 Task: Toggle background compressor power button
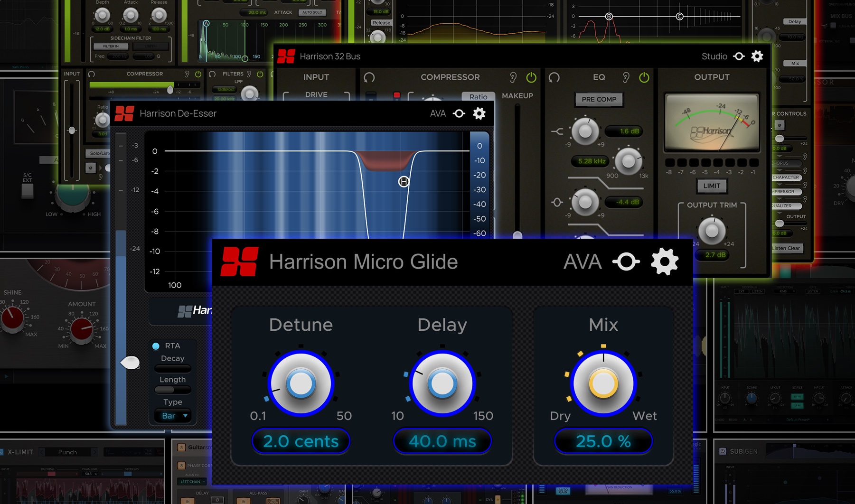[x=198, y=74]
